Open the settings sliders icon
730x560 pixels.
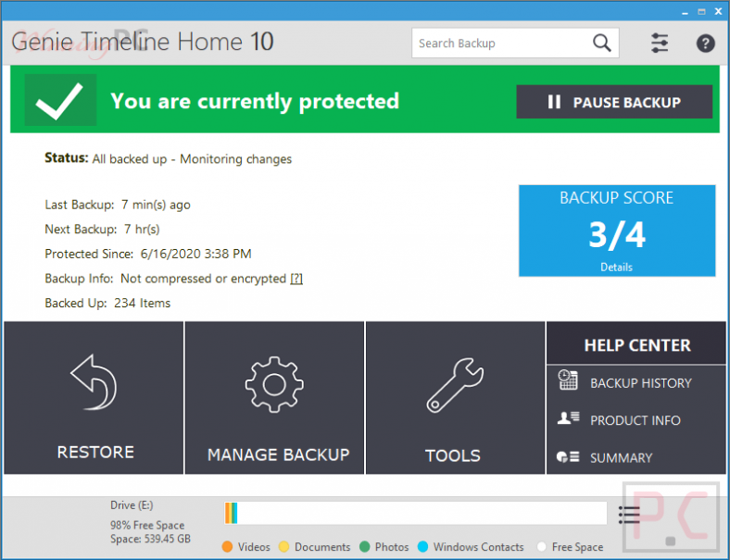pos(660,43)
